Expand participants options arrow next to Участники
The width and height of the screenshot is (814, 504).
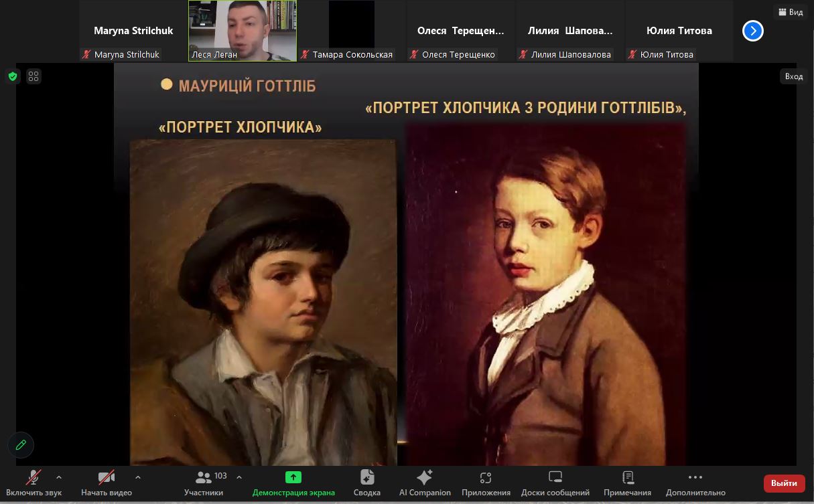pyautogui.click(x=239, y=477)
